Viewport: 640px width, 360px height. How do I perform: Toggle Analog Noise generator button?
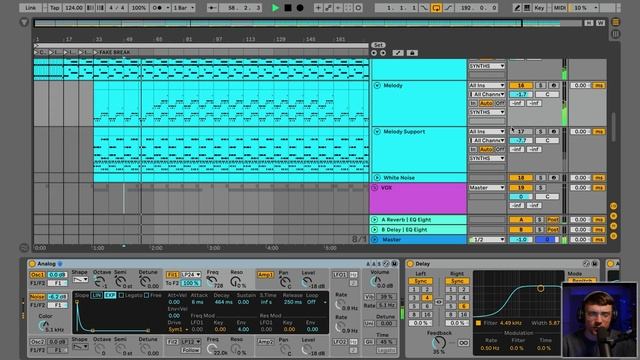click(37, 297)
